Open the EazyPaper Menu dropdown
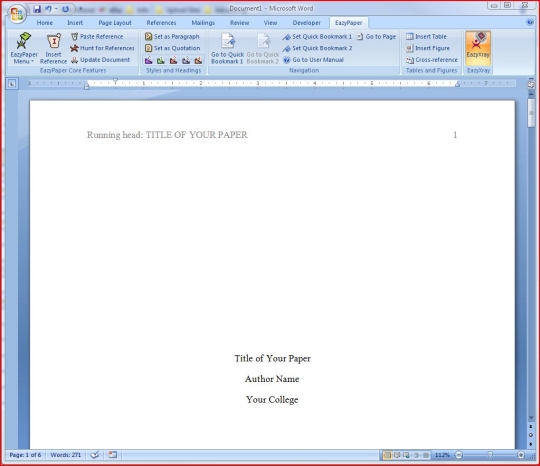The width and height of the screenshot is (540, 466). click(24, 48)
